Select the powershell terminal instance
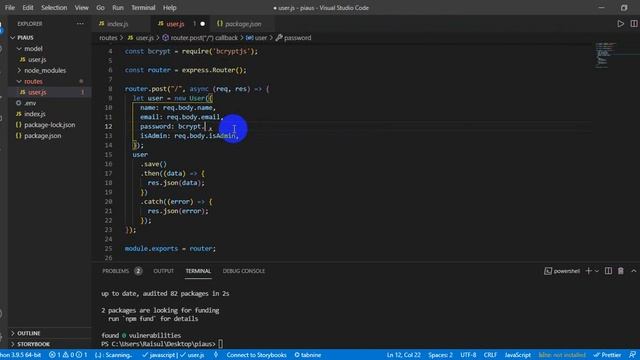This screenshot has height=360, width=640. click(562, 271)
